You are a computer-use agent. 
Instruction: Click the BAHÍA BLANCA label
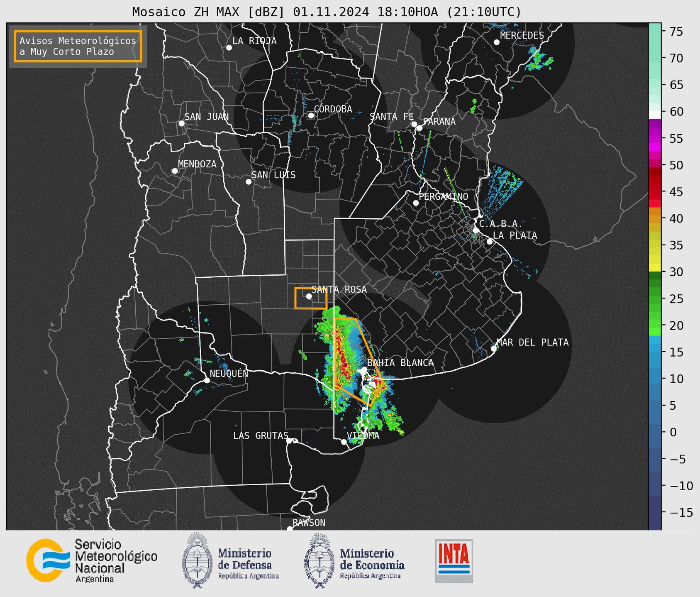click(x=400, y=363)
